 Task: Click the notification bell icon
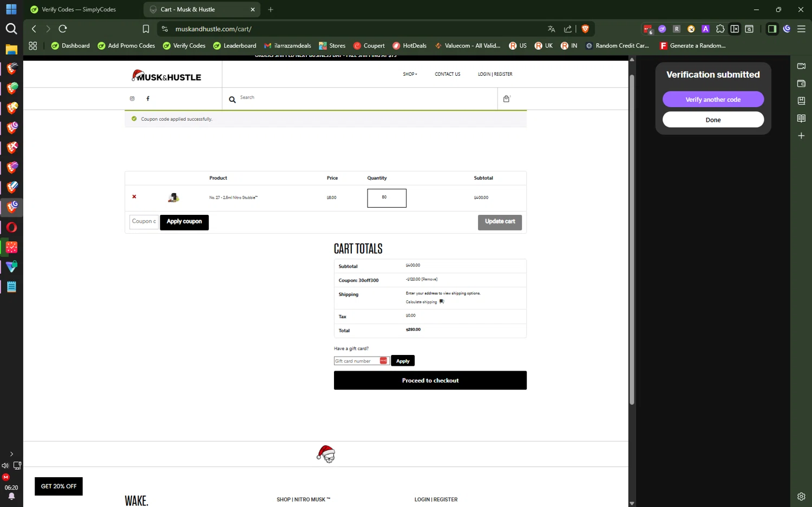click(x=11, y=496)
